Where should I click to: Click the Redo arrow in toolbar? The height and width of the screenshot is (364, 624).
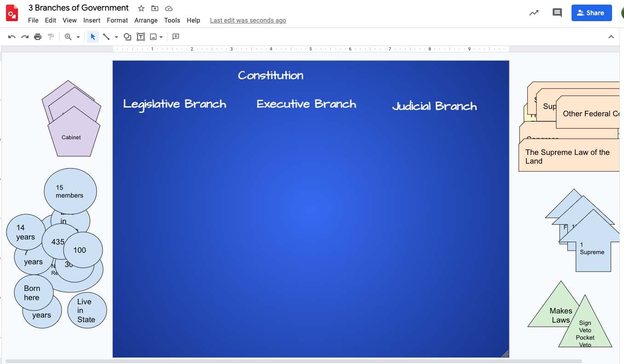(25, 37)
